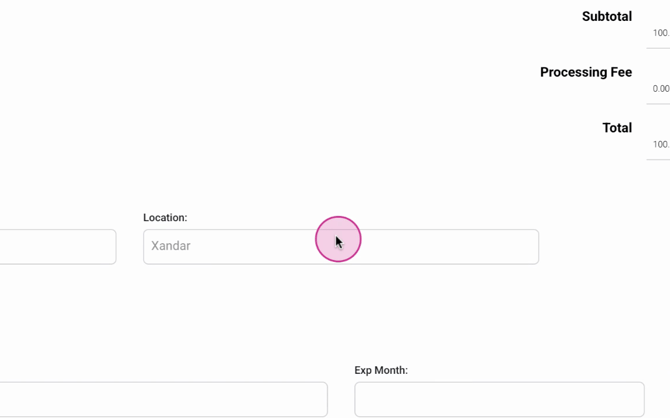Click the Subtotal amount field

(x=659, y=34)
